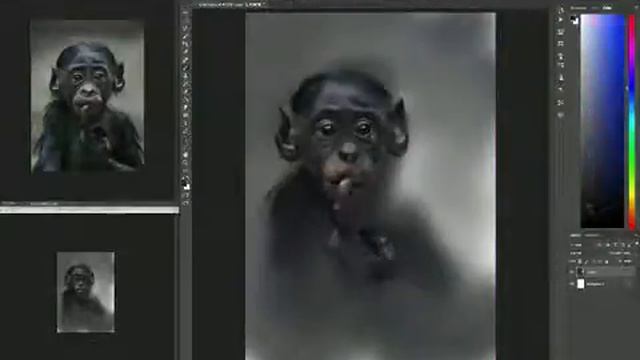Toggle Quick Mask mode near the toolbar bottom
The height and width of the screenshot is (360, 640).
(186, 195)
